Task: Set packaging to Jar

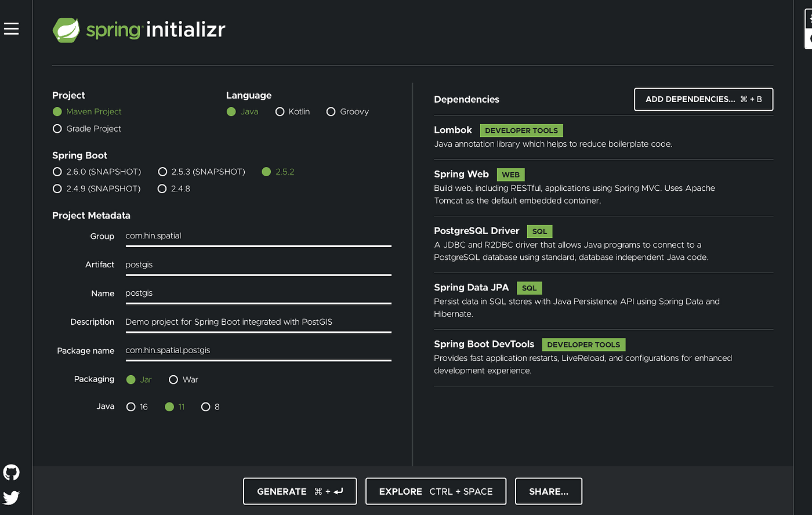Action: [x=139, y=379]
